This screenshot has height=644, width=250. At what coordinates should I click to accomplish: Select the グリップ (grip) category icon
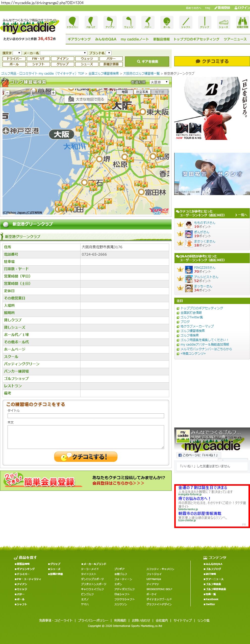[x=205, y=22]
